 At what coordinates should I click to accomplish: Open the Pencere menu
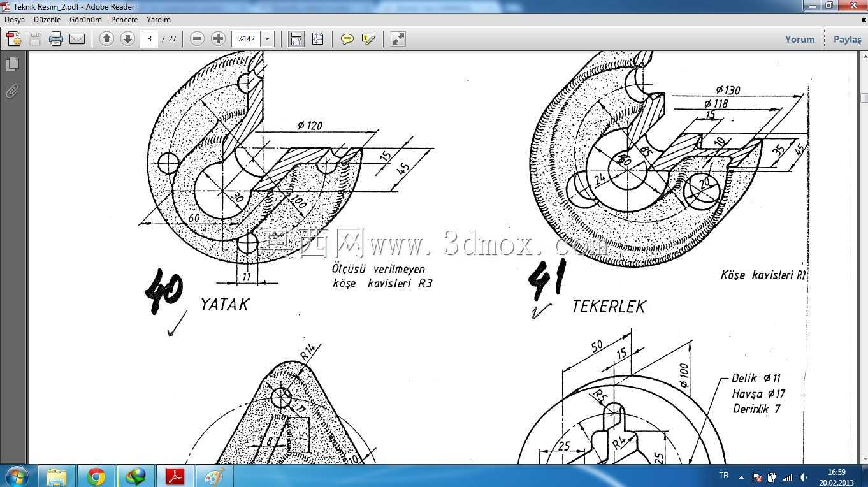point(124,20)
